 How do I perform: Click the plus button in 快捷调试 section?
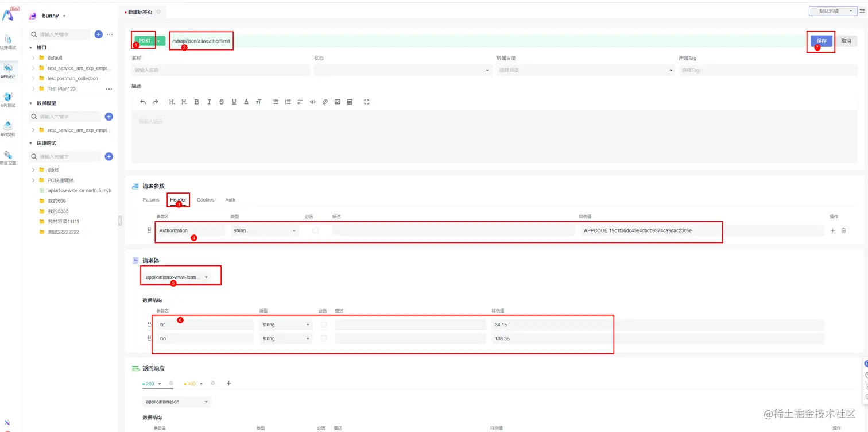point(109,156)
